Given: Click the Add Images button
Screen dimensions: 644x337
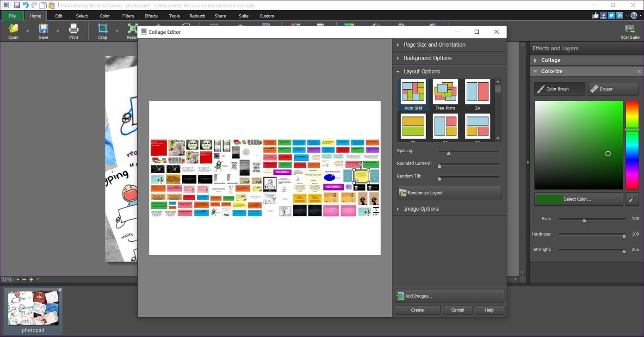Looking at the screenshot, I should (449, 296).
